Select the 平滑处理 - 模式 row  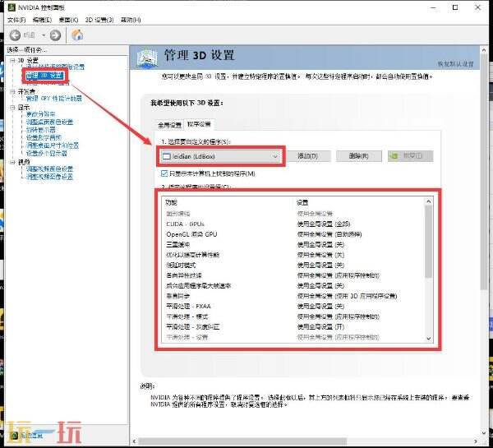coord(294,316)
